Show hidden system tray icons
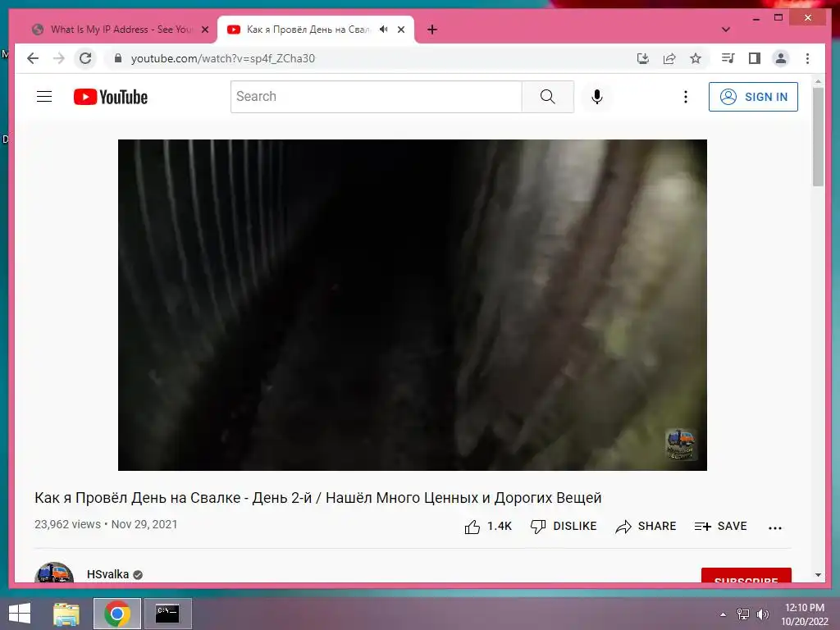The image size is (840, 630). 723,614
